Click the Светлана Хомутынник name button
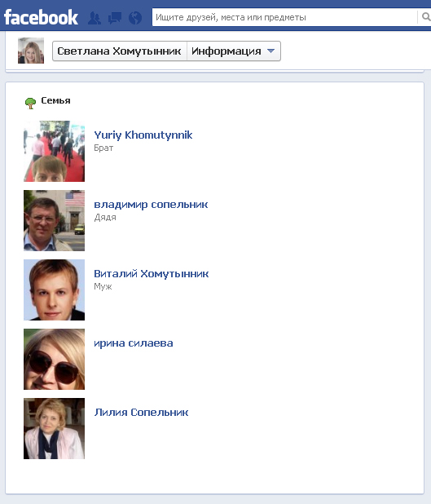Image resolution: width=431 pixels, height=504 pixels. pos(120,51)
